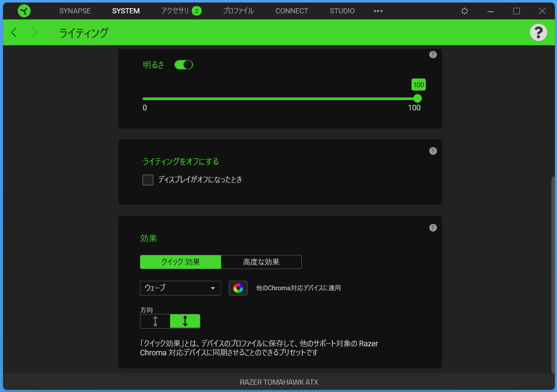Select the クイック 効果 tab
The image size is (557, 392).
pos(180,262)
